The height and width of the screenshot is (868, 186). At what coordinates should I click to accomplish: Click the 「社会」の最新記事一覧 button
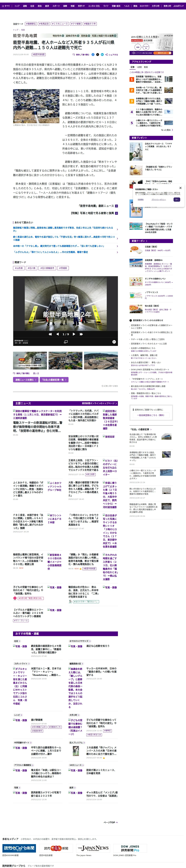click(54, 380)
